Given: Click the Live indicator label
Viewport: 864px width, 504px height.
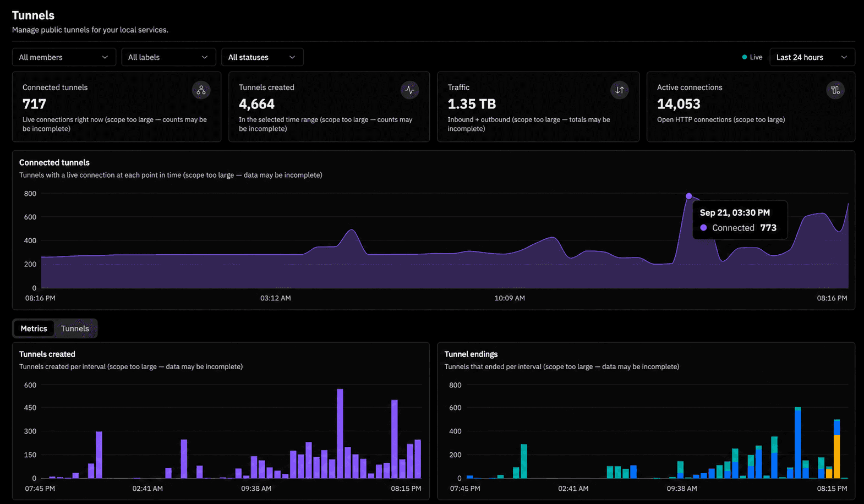Looking at the screenshot, I should click(x=756, y=57).
